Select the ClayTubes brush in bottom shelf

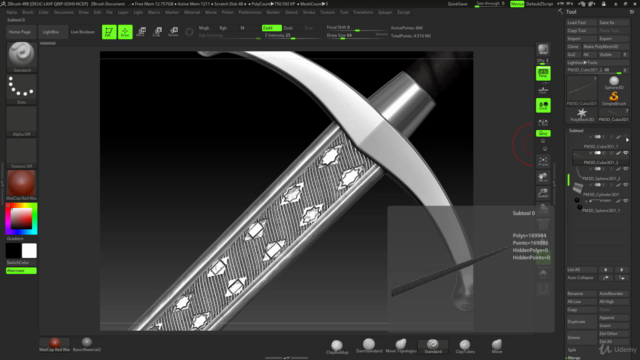point(465,346)
